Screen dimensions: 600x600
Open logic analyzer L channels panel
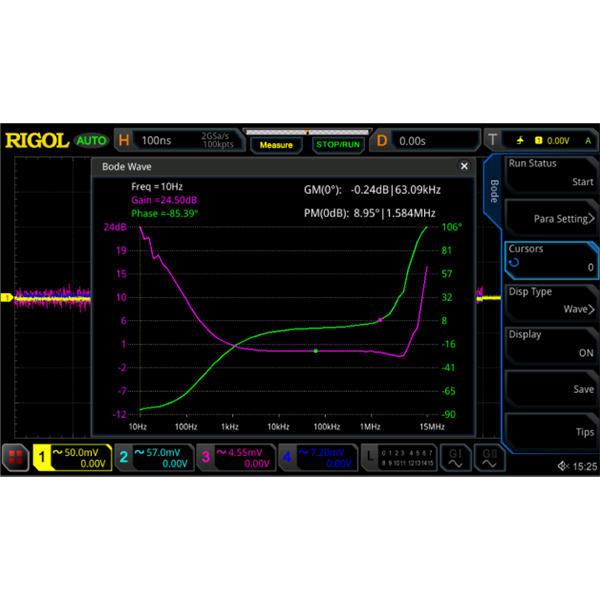[399, 457]
